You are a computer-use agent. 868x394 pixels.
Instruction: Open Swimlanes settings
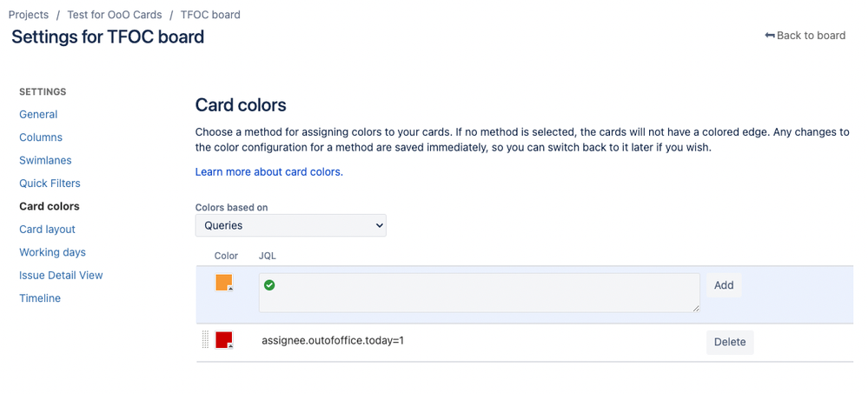click(45, 160)
